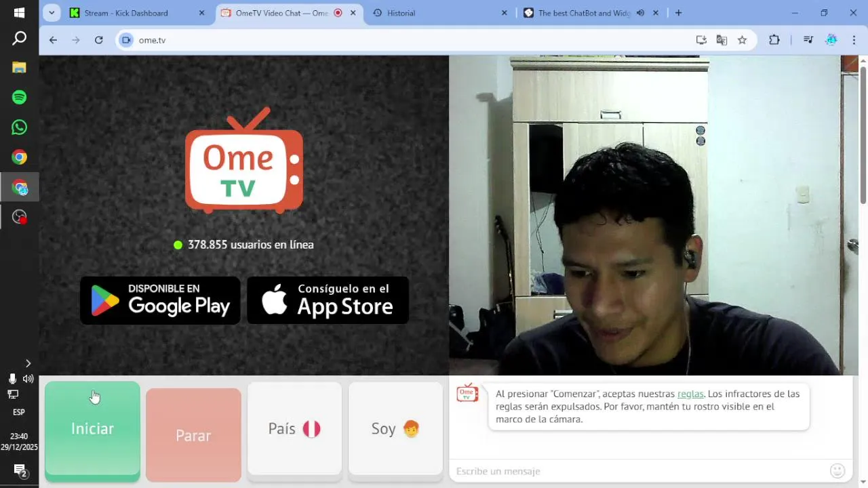The image size is (868, 488).
Task: Stop the chat with Parar button
Action: (193, 435)
